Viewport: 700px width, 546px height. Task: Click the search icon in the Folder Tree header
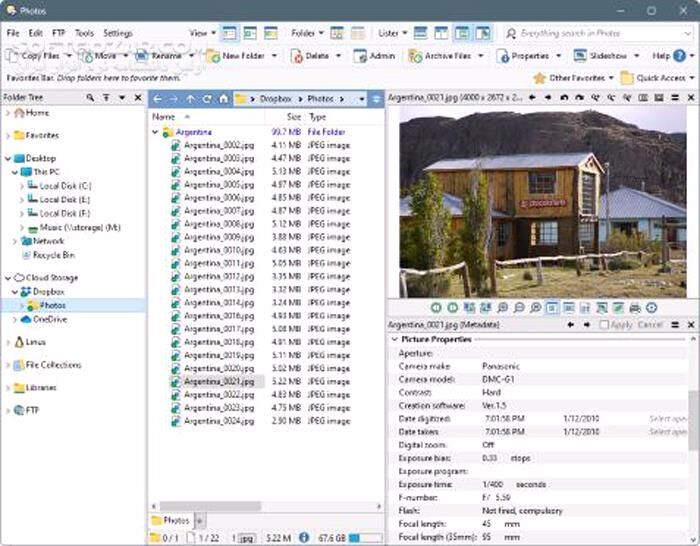pos(90,98)
